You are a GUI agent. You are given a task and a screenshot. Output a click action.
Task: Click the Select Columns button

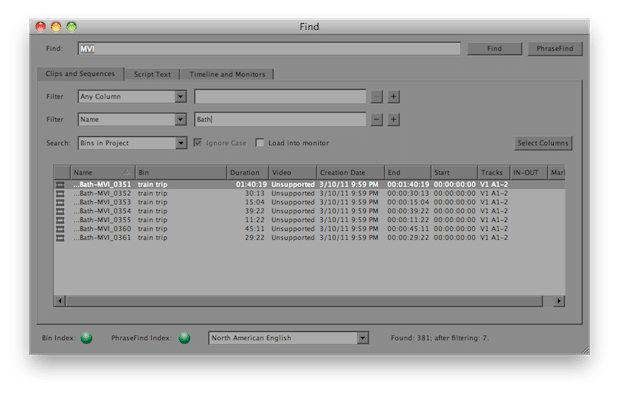click(x=543, y=143)
